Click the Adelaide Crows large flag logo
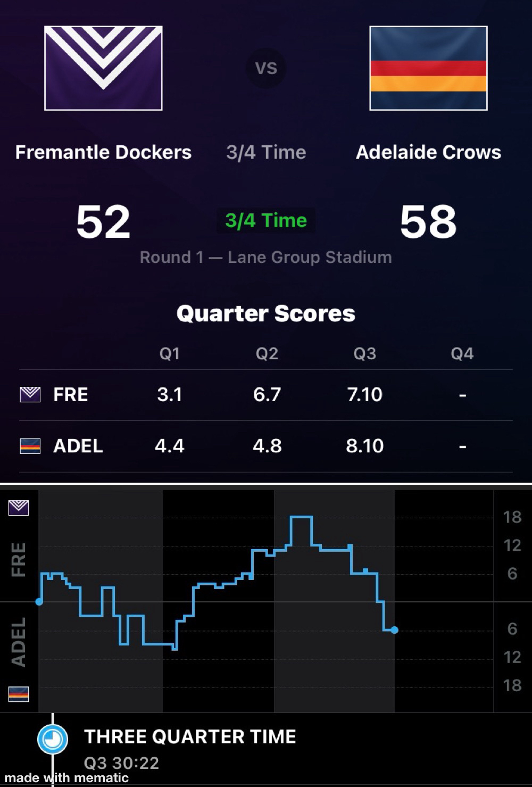The image size is (532, 787). tap(428, 68)
